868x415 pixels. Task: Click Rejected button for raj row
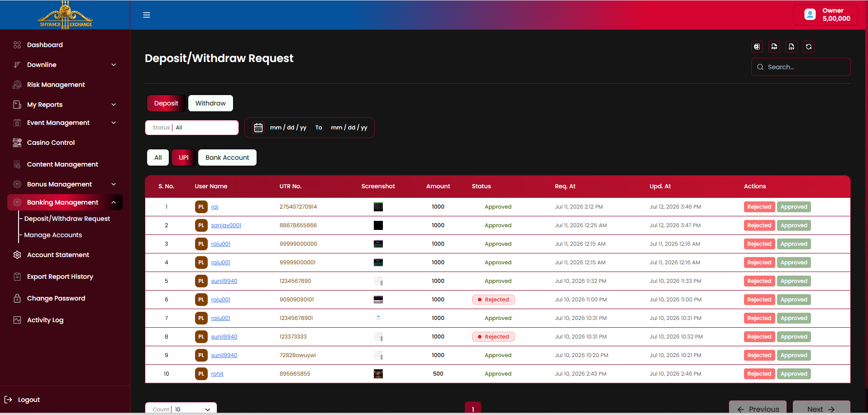(x=759, y=207)
